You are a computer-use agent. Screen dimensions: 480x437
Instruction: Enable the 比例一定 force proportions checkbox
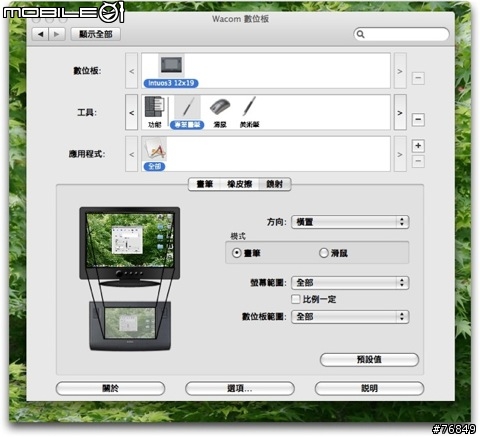pyautogui.click(x=295, y=299)
